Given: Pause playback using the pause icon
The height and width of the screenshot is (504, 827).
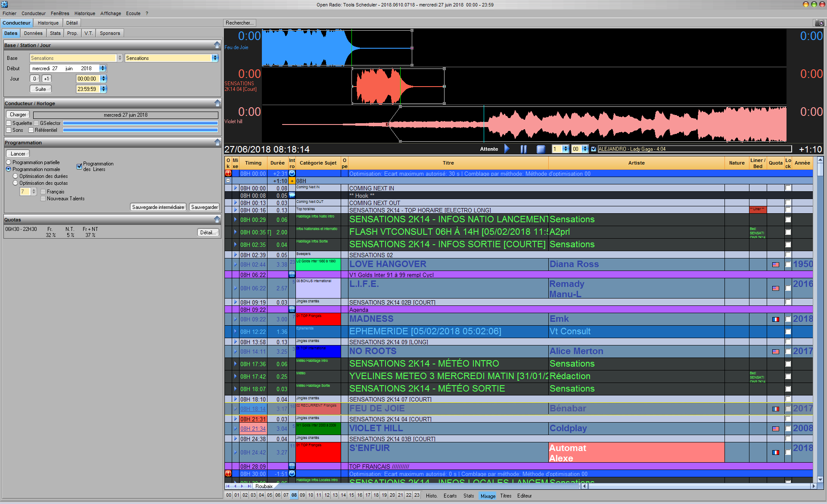Looking at the screenshot, I should (524, 149).
